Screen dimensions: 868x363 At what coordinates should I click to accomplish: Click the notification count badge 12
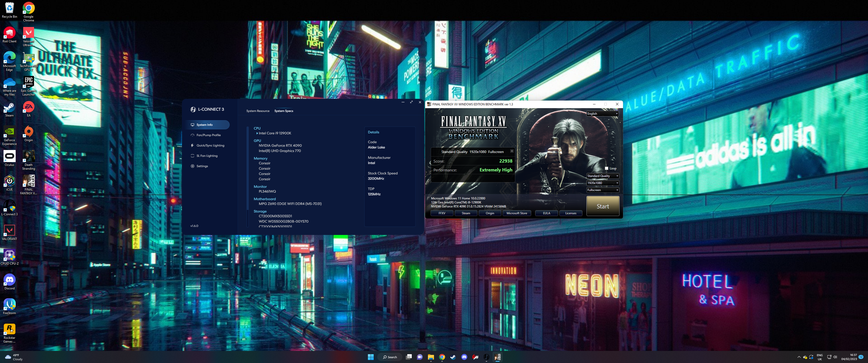(861, 357)
